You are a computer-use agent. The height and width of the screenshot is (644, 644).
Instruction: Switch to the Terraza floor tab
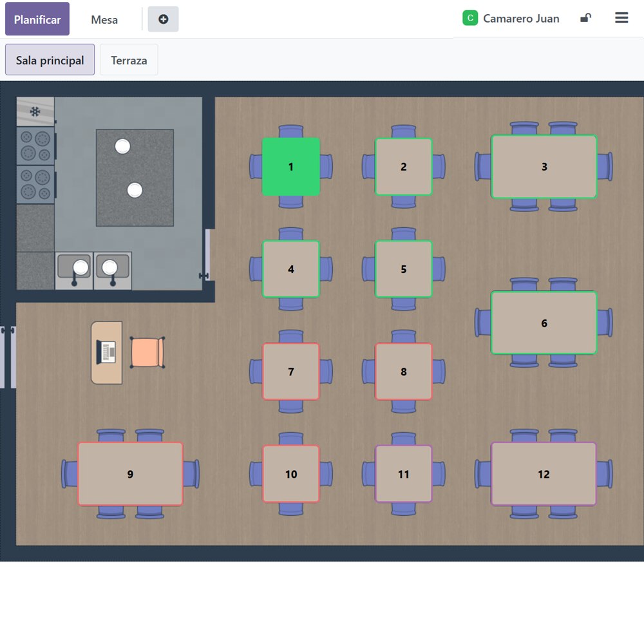tap(129, 61)
